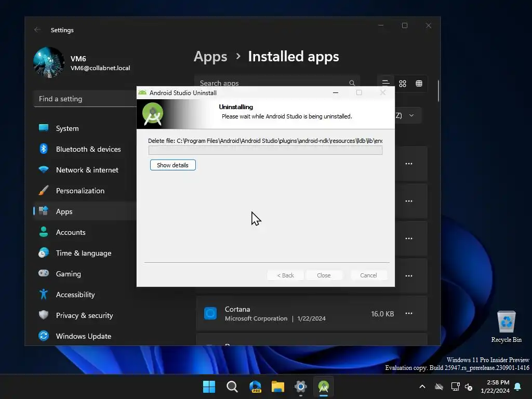Click the Search apps field
Image resolution: width=532 pixels, height=399 pixels.
[277, 83]
